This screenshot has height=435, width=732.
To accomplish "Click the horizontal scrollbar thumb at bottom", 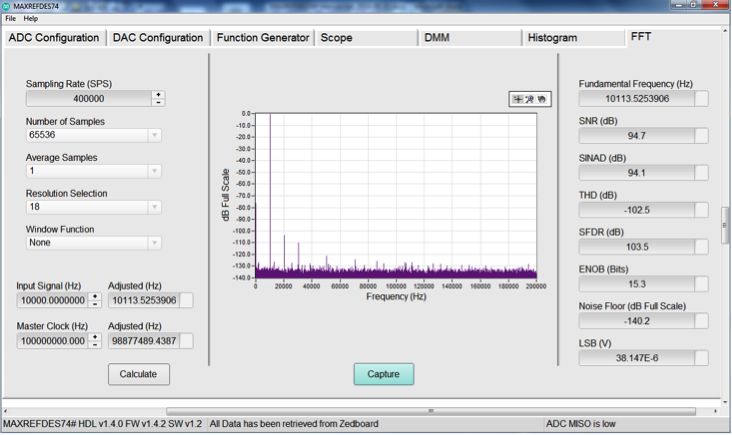I will tap(431, 411).
